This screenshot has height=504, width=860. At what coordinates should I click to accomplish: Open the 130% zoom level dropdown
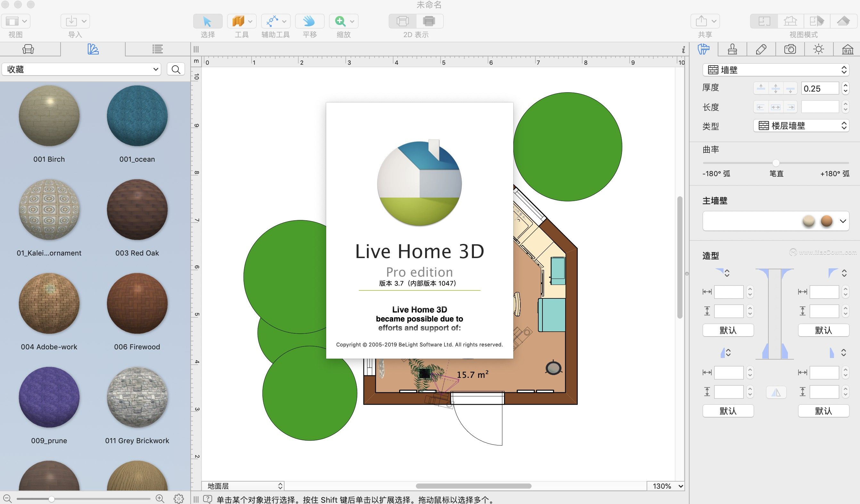click(x=666, y=486)
